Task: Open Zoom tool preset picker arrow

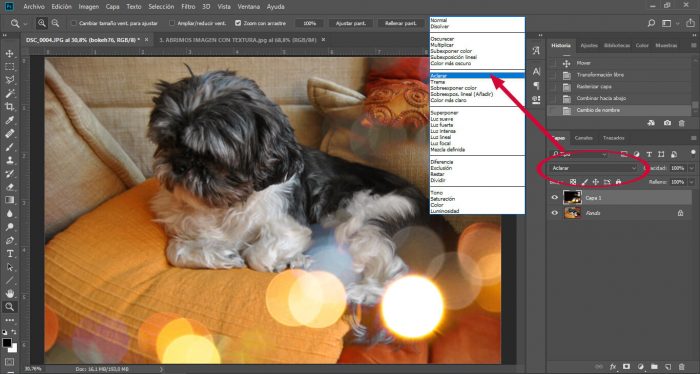Action: 26,23
